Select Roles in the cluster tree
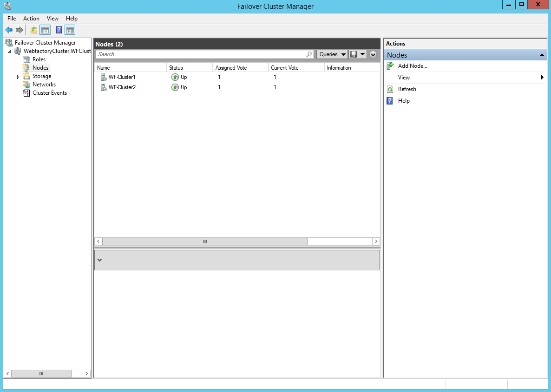This screenshot has height=392, width=551. (39, 59)
